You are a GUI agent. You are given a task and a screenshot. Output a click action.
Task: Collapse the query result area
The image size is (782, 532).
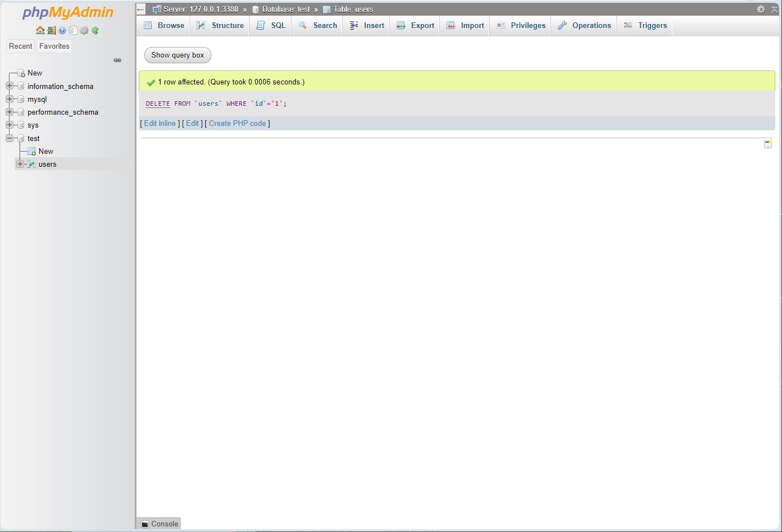click(x=768, y=144)
